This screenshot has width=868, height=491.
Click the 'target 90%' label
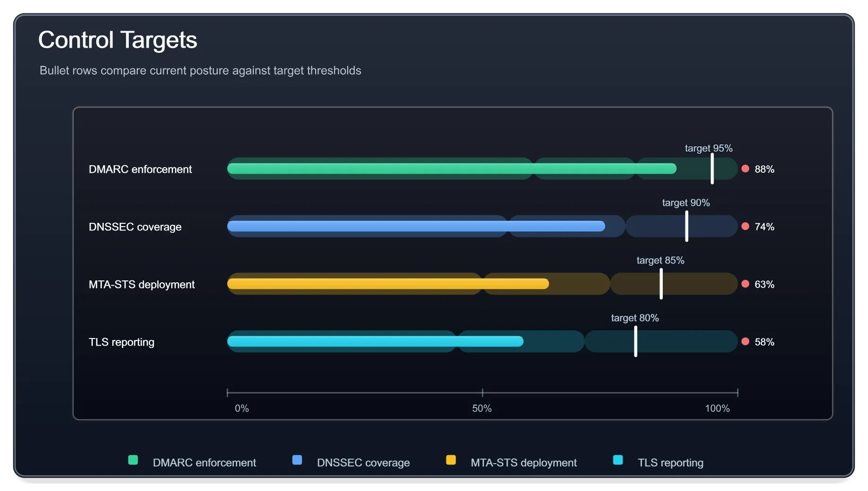click(686, 203)
